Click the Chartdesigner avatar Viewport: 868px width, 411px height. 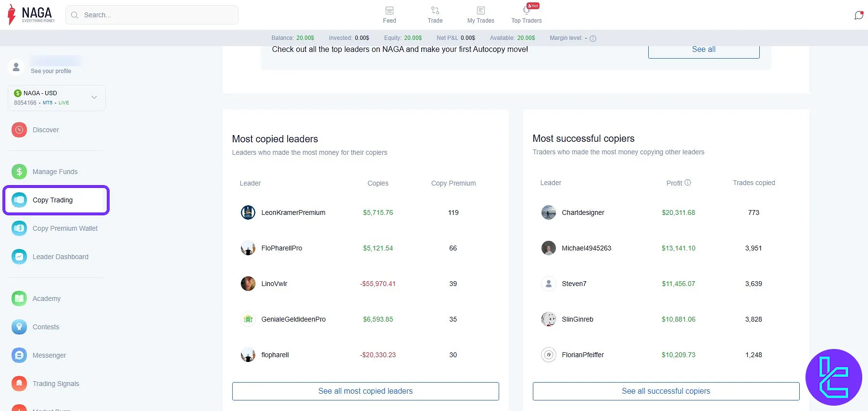[x=549, y=212]
